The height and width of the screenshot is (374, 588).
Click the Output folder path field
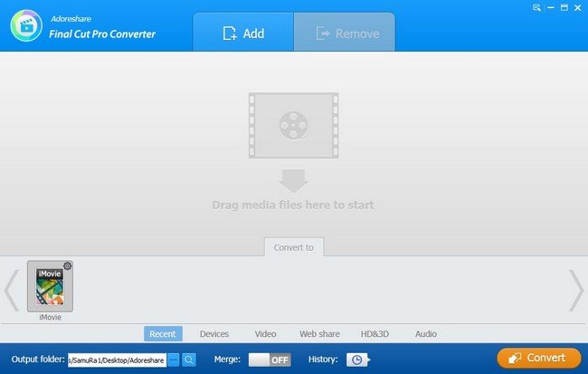click(117, 360)
